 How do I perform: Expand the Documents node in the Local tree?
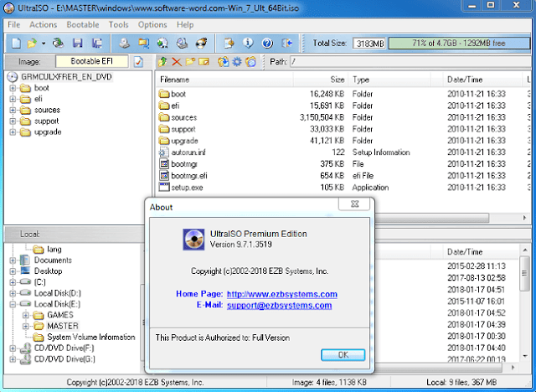coord(13,260)
